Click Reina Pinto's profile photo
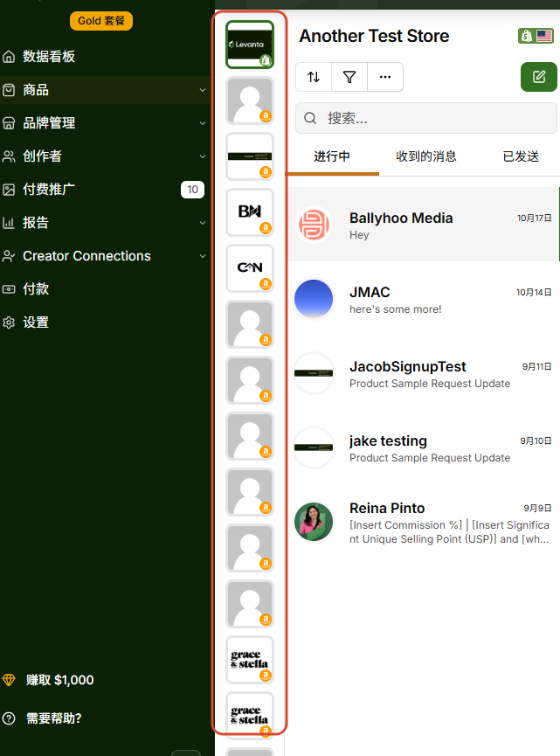Screen dimensions: 560x756 pyautogui.click(x=314, y=522)
